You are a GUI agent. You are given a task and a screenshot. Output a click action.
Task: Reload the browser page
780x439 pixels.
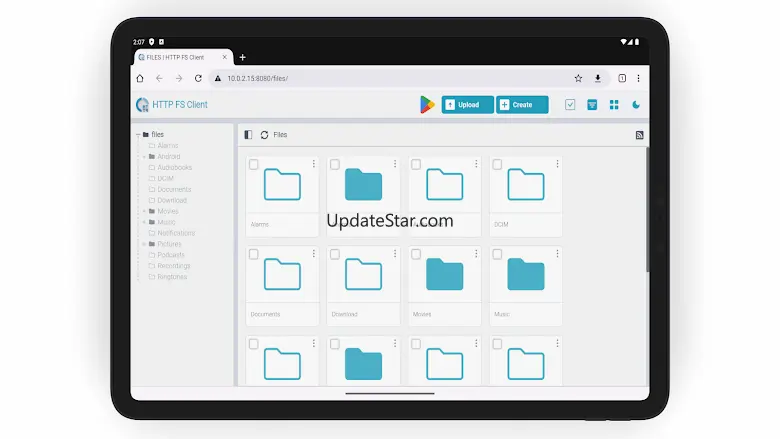pyautogui.click(x=198, y=78)
